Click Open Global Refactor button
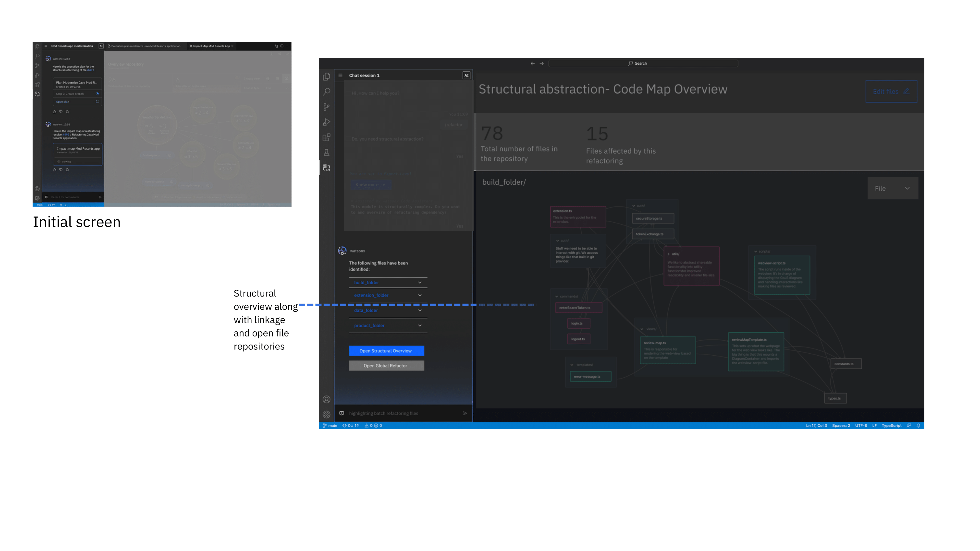This screenshot has width=980, height=551. 387,365
